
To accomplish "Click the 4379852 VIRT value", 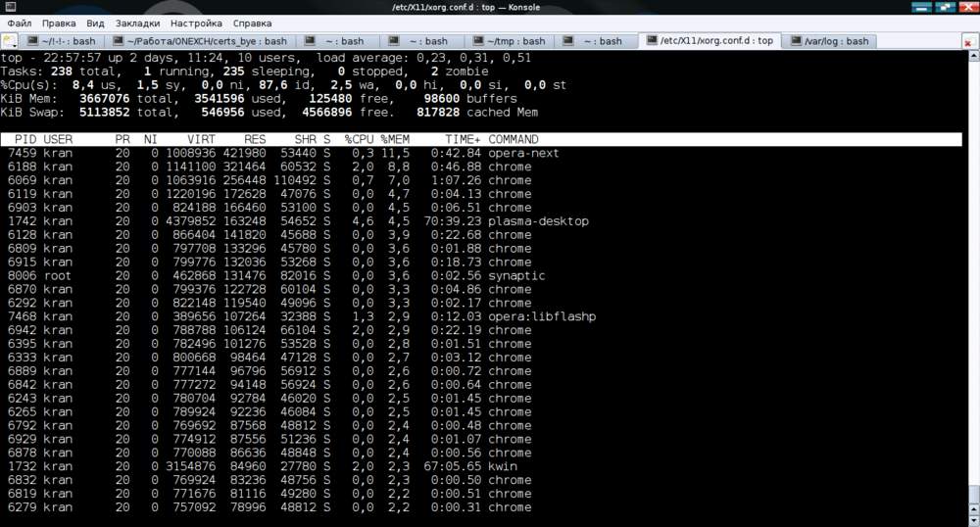I will click(191, 221).
